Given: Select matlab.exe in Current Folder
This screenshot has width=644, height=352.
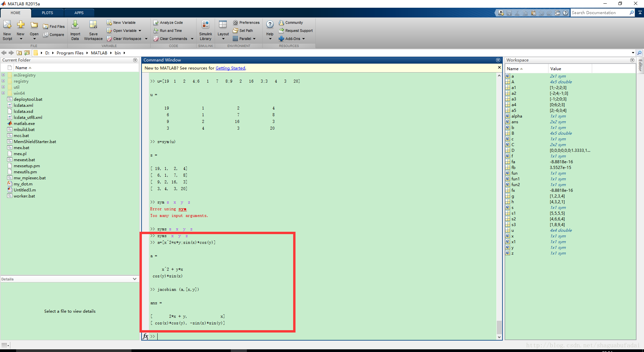Looking at the screenshot, I should [x=24, y=124].
